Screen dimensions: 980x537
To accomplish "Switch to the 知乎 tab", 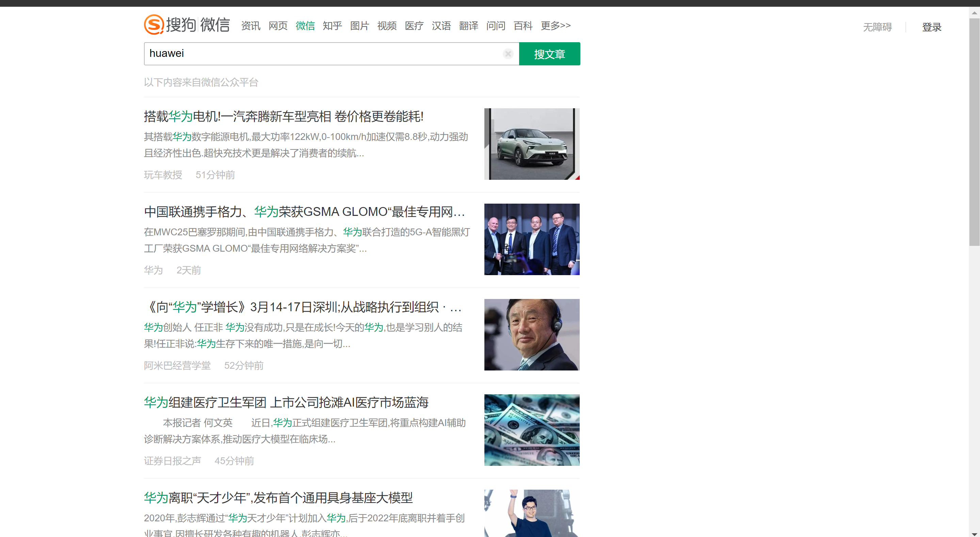I will 332,26.
